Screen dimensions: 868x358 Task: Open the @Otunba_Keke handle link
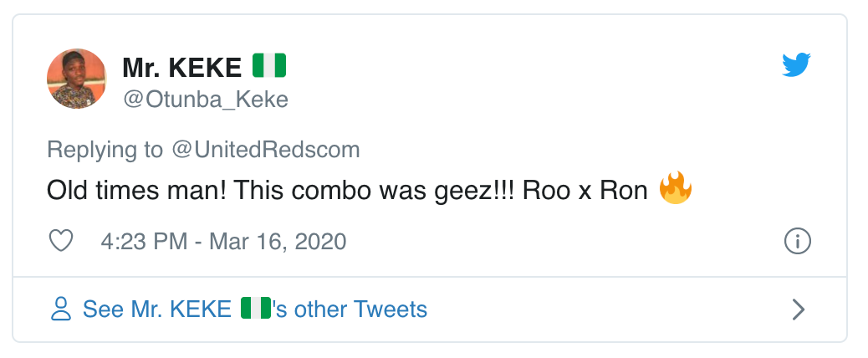coord(205,100)
